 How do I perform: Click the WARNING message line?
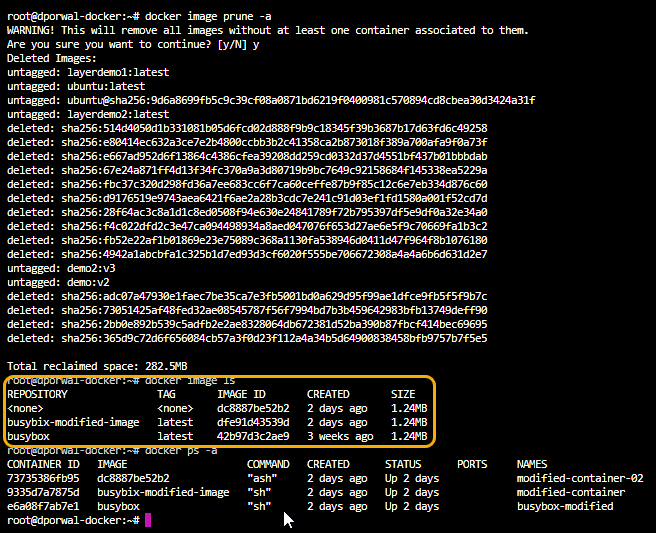pyautogui.click(x=268, y=30)
